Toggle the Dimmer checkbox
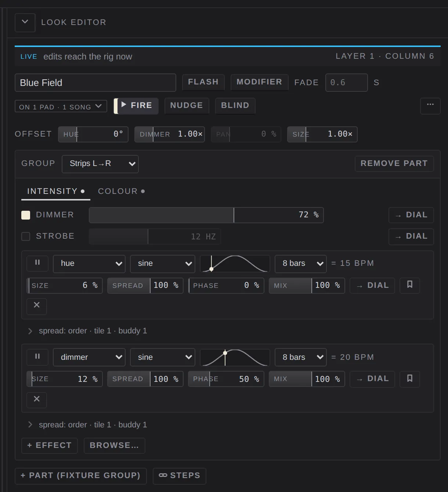This screenshot has height=492, width=448. tap(26, 215)
